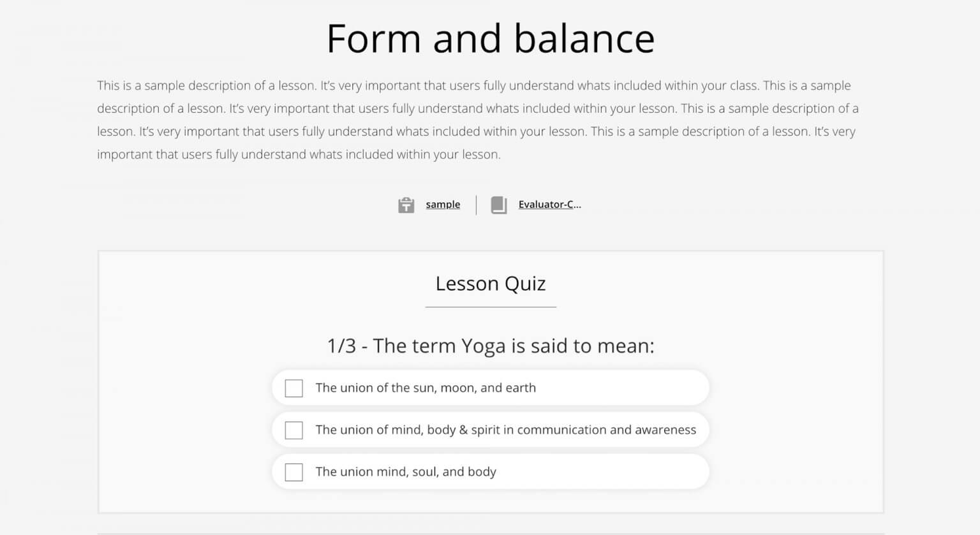Check the union mind, soul, and body option
The width and height of the screenshot is (980, 535).
[293, 472]
